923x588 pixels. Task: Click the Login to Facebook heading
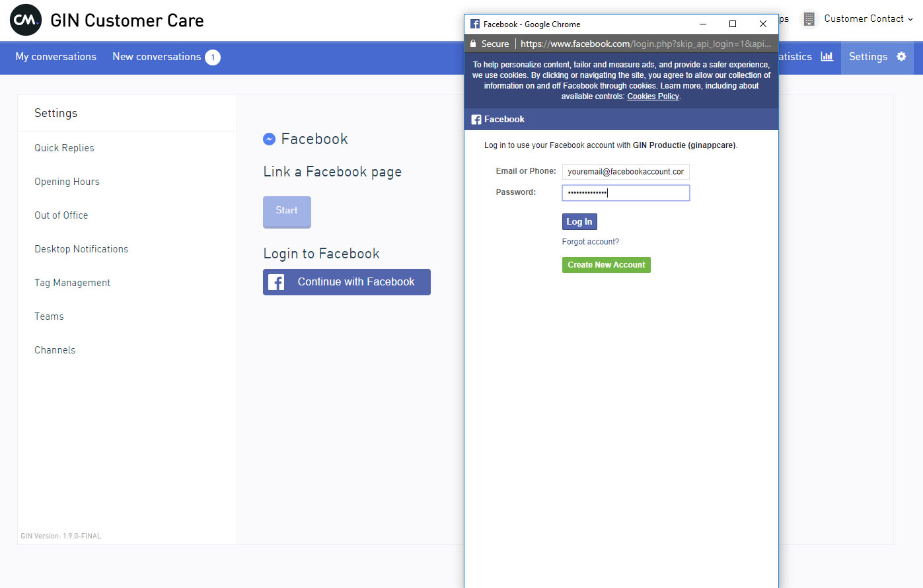coord(321,254)
